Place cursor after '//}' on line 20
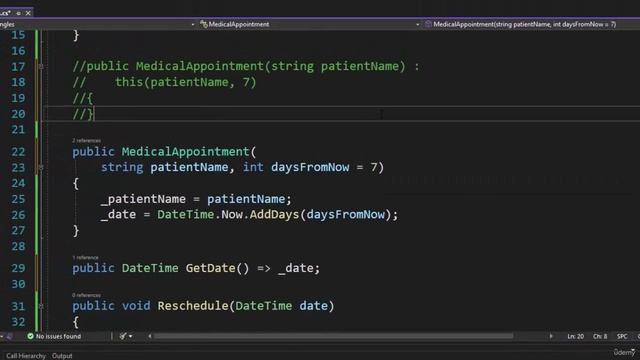640x360 pixels. click(94, 114)
